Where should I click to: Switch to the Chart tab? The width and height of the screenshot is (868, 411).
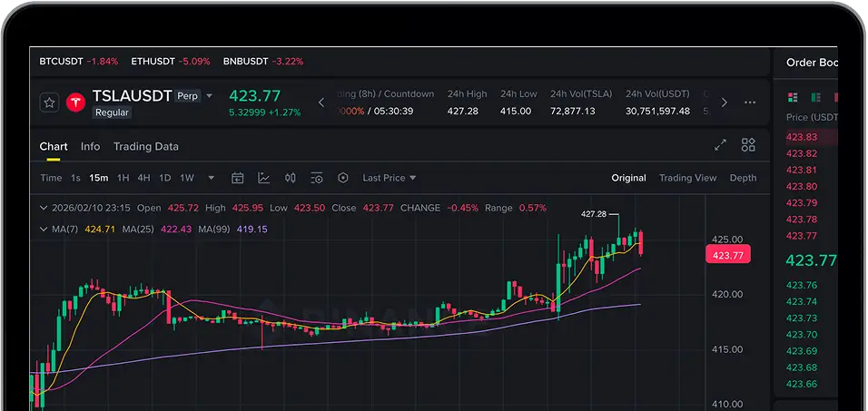(x=54, y=147)
